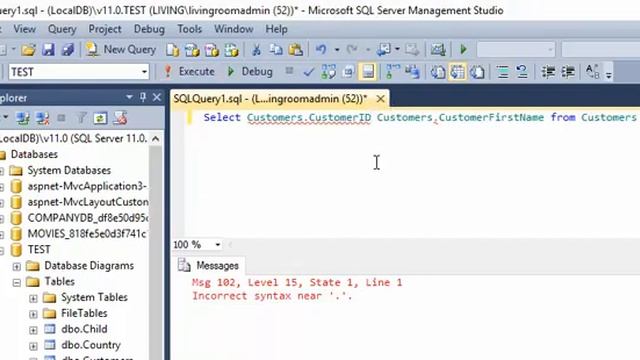Open the View menu

24,29
